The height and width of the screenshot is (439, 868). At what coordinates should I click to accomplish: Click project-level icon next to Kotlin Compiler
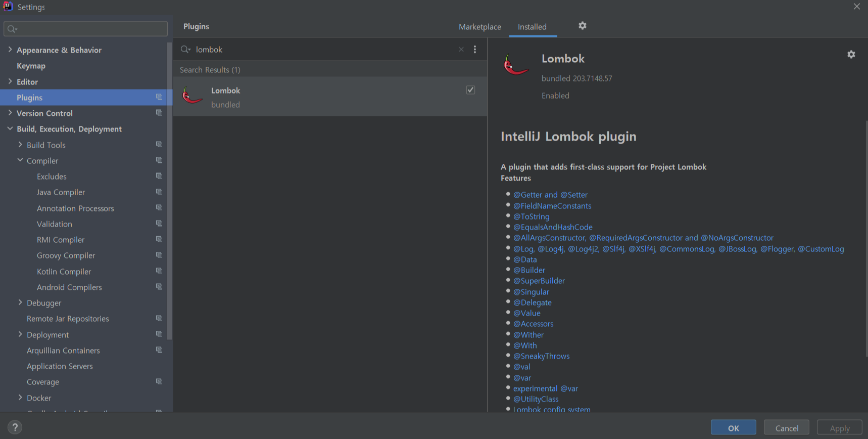point(159,271)
